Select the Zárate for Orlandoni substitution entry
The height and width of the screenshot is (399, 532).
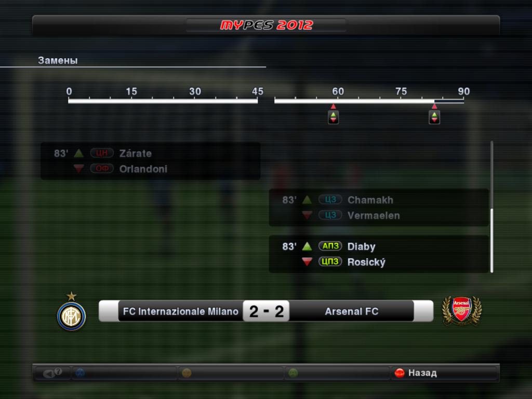point(151,161)
